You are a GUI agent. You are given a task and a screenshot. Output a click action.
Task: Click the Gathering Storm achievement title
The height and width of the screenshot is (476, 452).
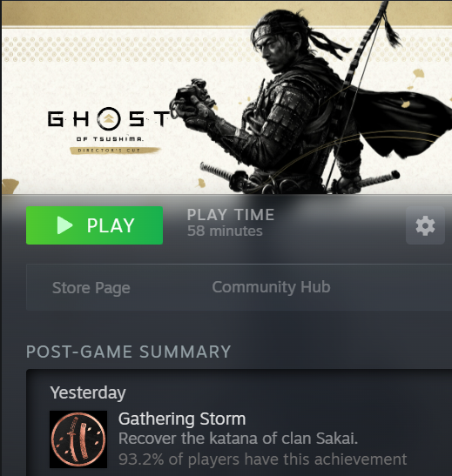[x=182, y=419]
